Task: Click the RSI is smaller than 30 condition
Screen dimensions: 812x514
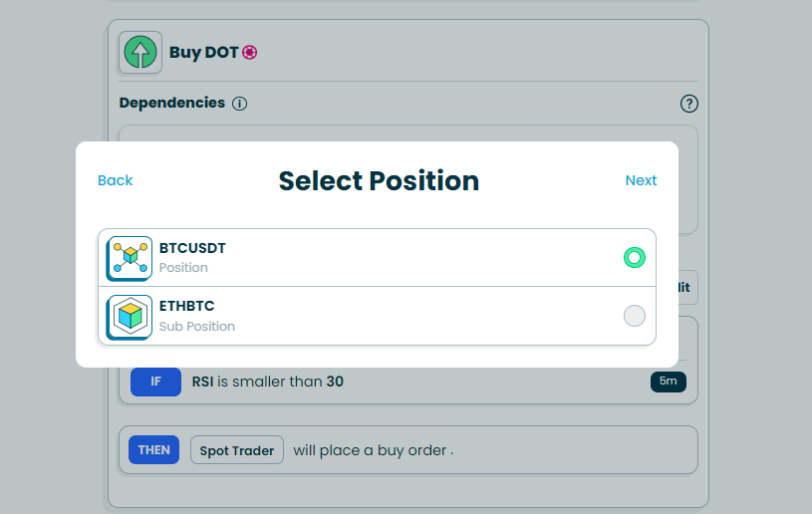Action: point(267,382)
